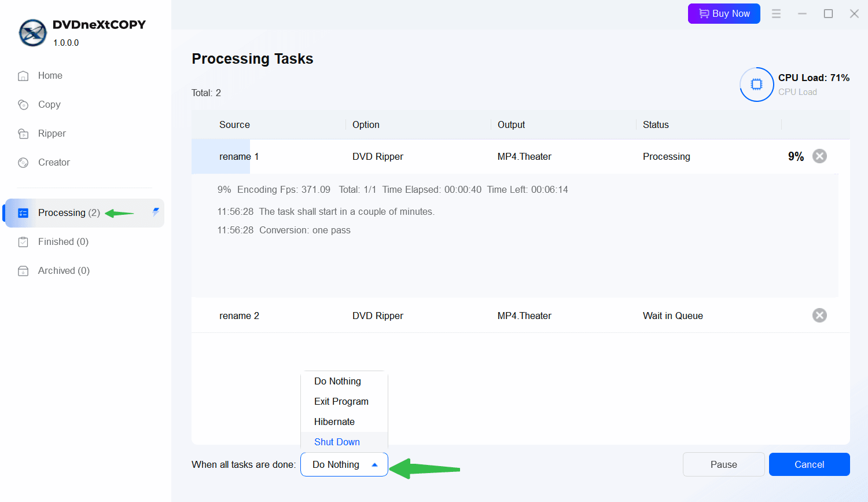Click the version number 1.0.0.0
Screen dimensions: 868x502
(x=66, y=43)
